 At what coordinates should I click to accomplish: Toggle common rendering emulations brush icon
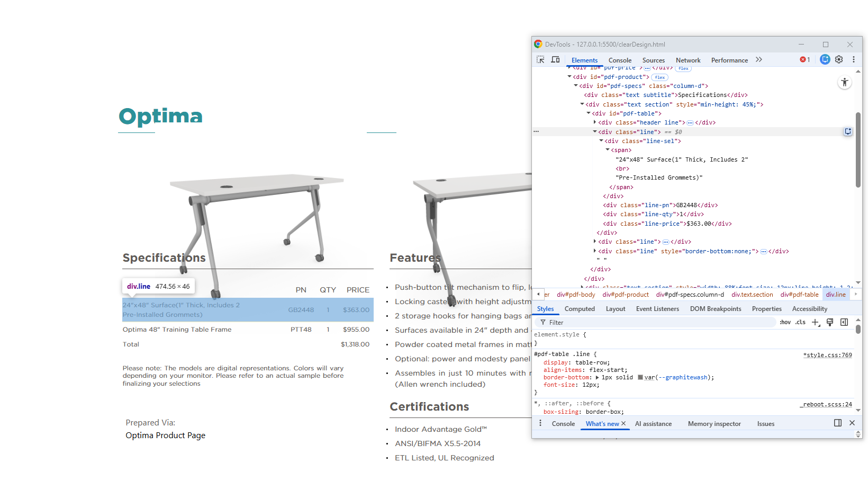[x=830, y=322]
